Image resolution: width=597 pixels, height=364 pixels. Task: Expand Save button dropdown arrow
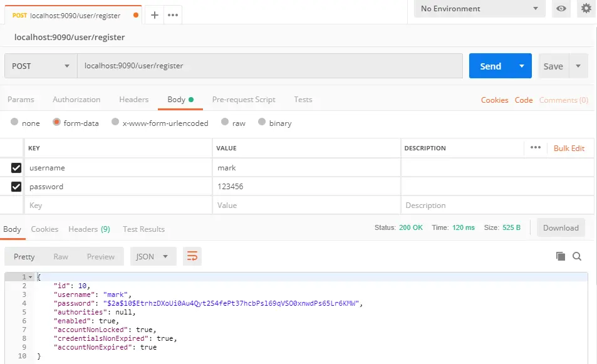[x=578, y=66]
